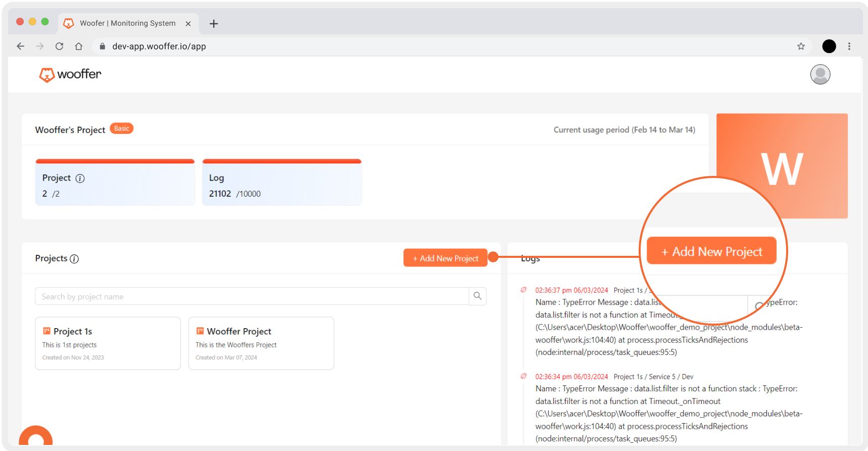Viewport: 868px width, 451px height.
Task: Click the + Add New Project button
Action: pos(445,258)
